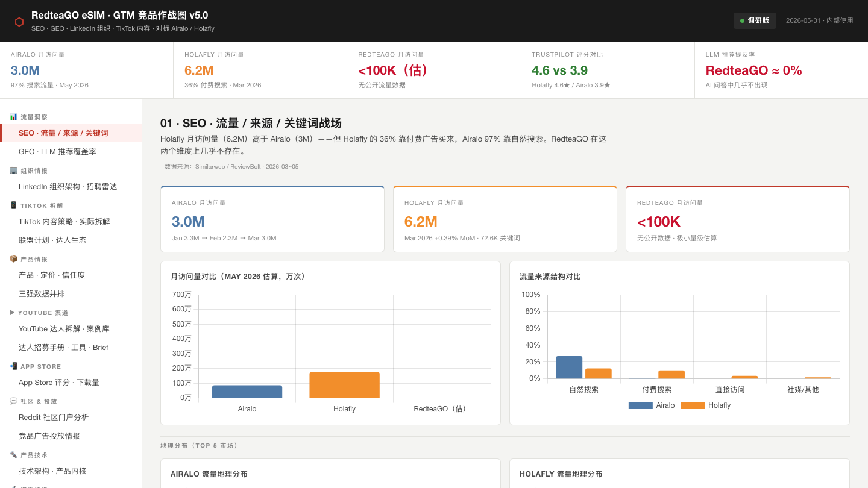868x488 pixels.
Task: Click the LLM 推荐提及率 RedteaGO ≈ 0% stat
Action: click(781, 70)
